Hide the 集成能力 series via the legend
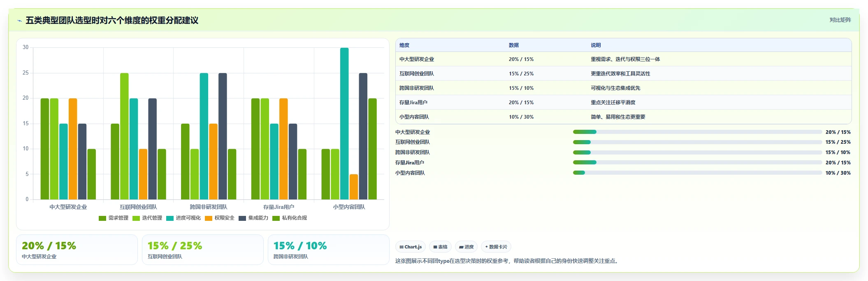The width and height of the screenshot is (868, 281). (x=253, y=218)
